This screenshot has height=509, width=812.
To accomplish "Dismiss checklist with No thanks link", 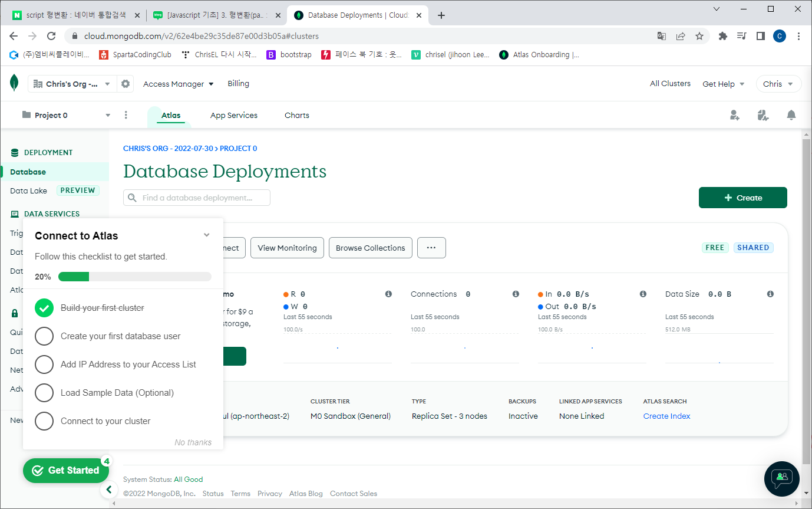I will point(193,442).
